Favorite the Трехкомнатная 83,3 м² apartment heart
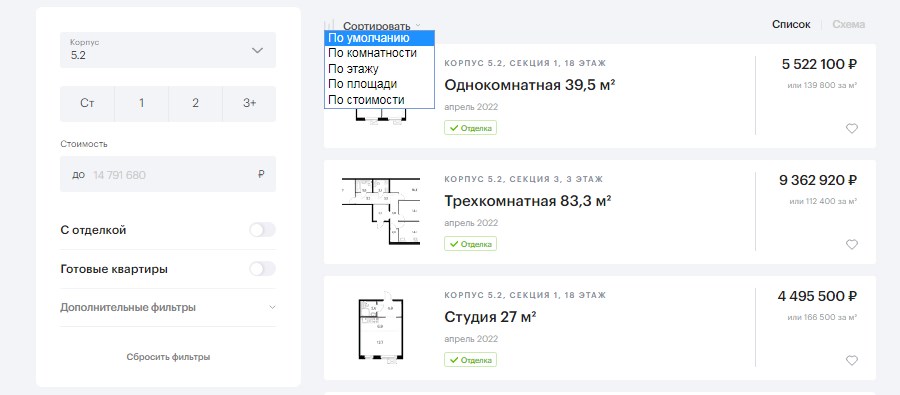Screen dimensions: 900x395 (852, 245)
